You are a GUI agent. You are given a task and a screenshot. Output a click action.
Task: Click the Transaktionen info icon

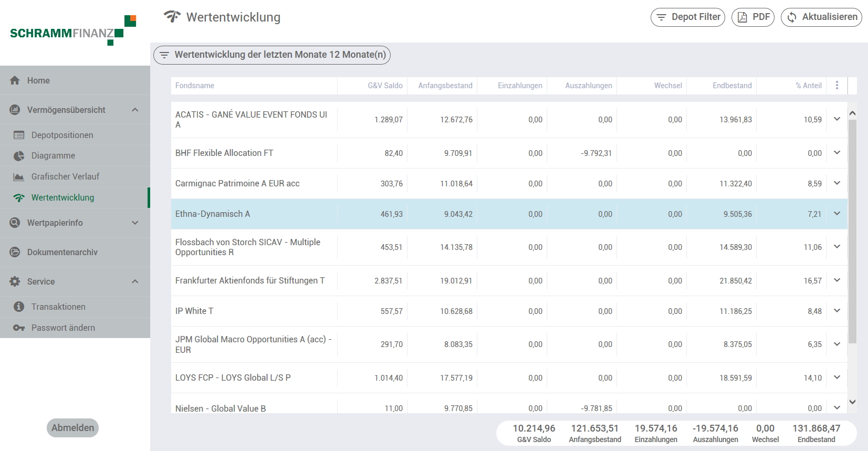19,307
